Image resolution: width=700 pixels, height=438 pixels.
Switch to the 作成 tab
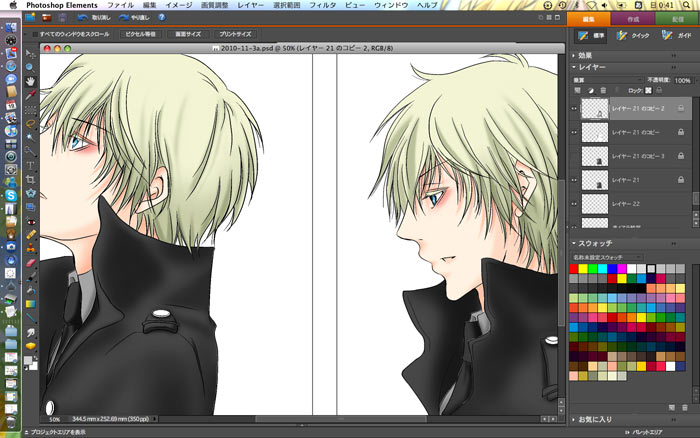click(x=633, y=19)
